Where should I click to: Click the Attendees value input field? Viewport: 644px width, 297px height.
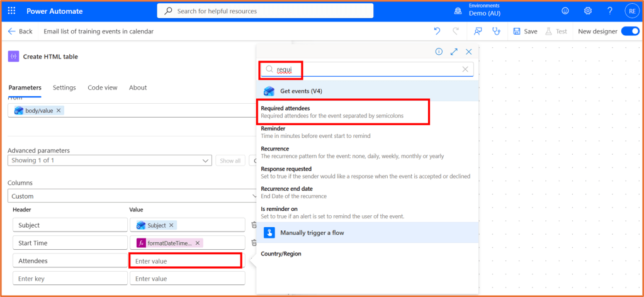(185, 261)
